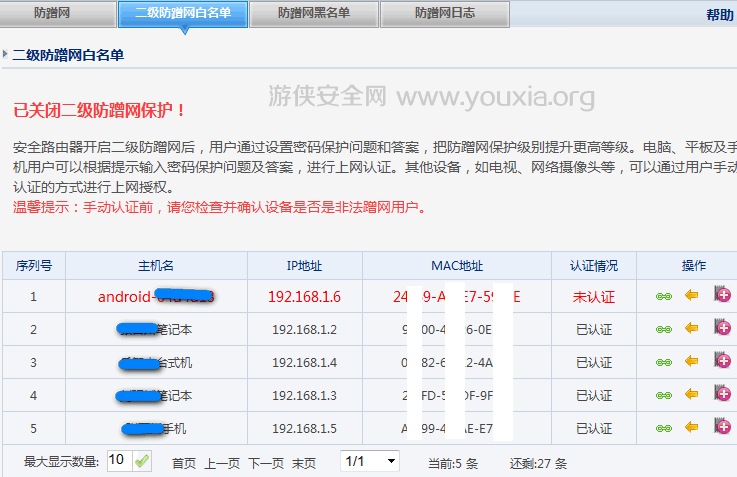Click the IP地址 column header
The image size is (737, 477).
coord(305,266)
